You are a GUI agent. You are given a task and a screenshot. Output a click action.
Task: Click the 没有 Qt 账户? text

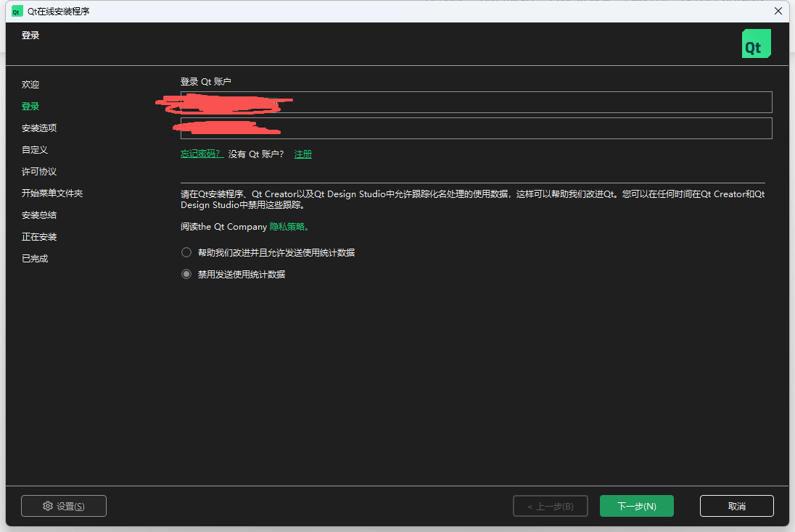pos(256,154)
